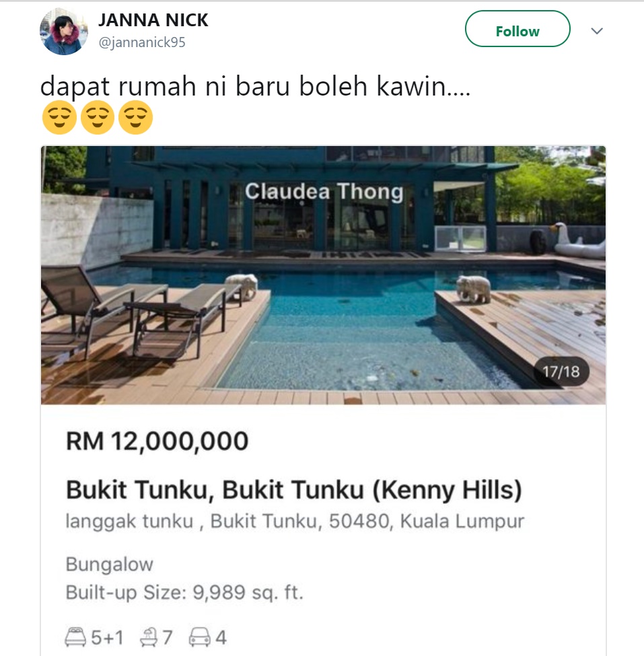Click the second relieved face emoji
This screenshot has width=644, height=656.
click(x=98, y=117)
